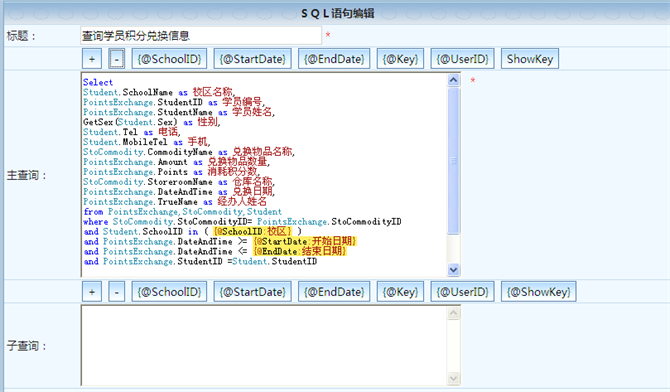
Task: Click the plus button above subquery
Action: 92,292
